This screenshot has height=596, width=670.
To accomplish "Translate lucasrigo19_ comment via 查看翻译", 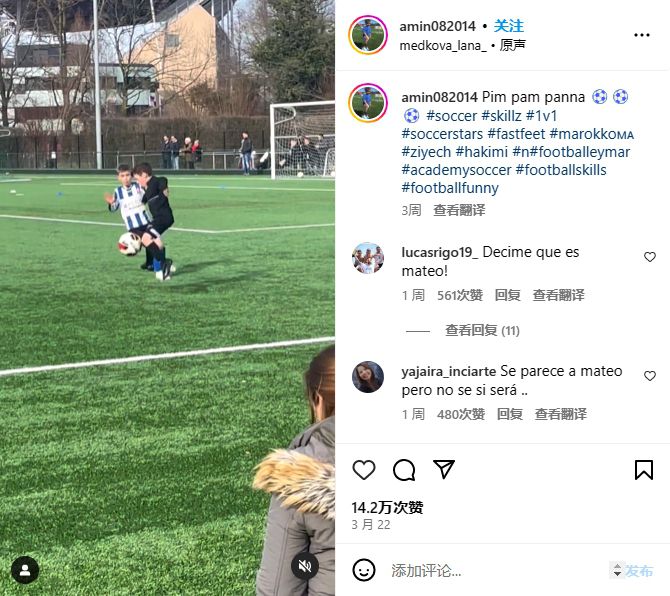I will tap(558, 295).
